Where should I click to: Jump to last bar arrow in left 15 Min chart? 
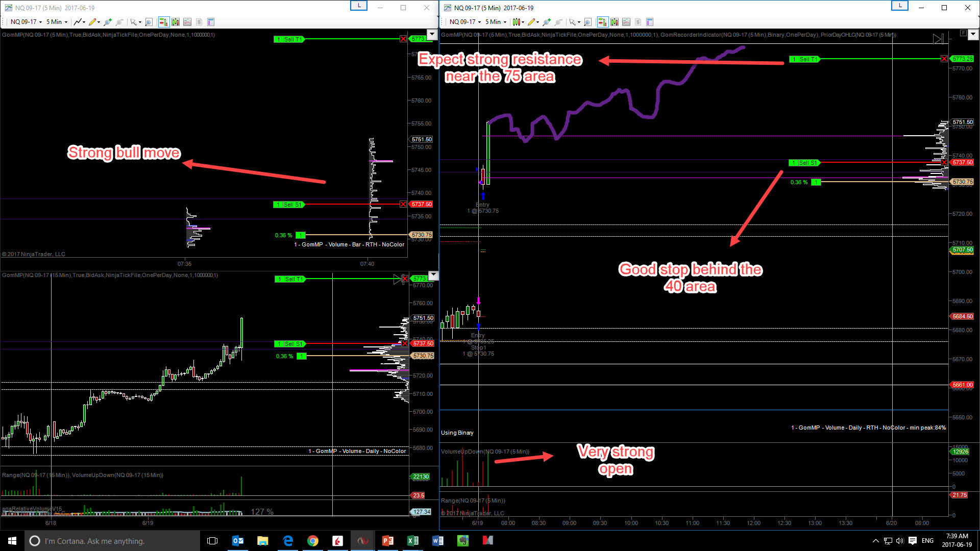(x=399, y=279)
